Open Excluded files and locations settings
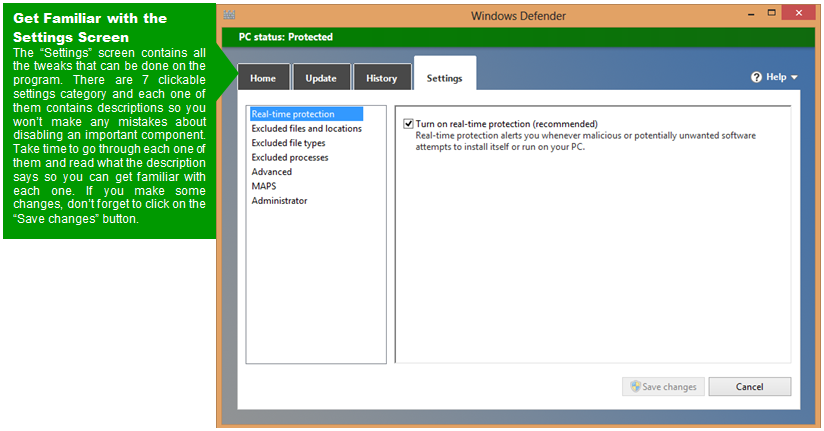Screen dimensions: 824x431 306,128
